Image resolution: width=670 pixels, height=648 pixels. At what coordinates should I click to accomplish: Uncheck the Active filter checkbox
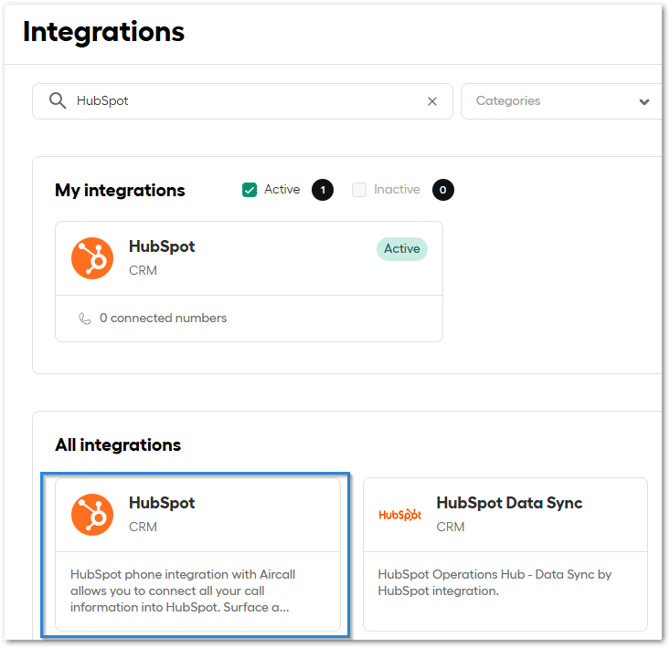pos(250,190)
